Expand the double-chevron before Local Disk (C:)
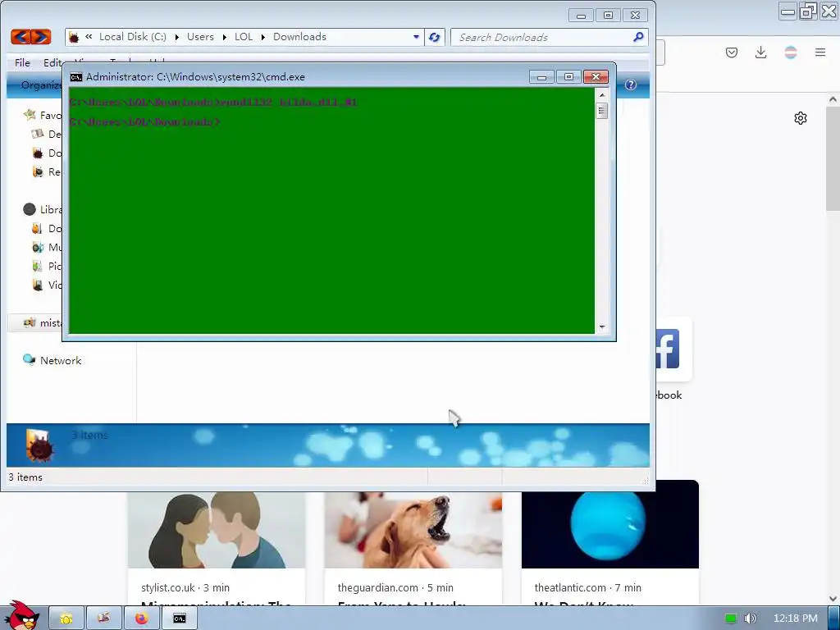This screenshot has height=630, width=840. click(89, 36)
